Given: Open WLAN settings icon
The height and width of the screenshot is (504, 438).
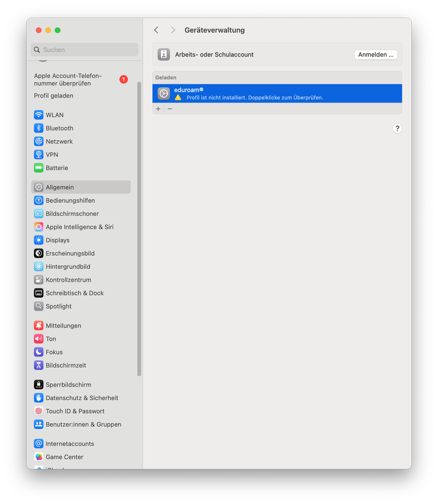Looking at the screenshot, I should (38, 114).
